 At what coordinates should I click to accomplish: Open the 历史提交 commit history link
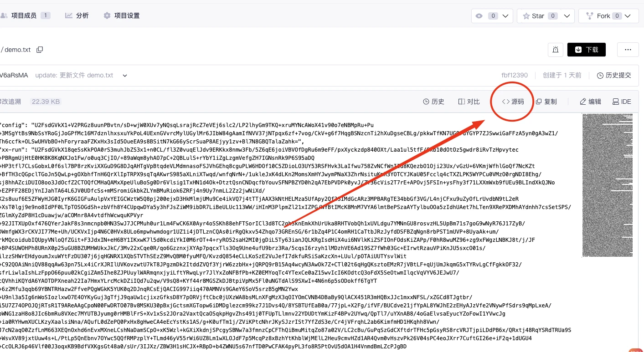tap(614, 75)
